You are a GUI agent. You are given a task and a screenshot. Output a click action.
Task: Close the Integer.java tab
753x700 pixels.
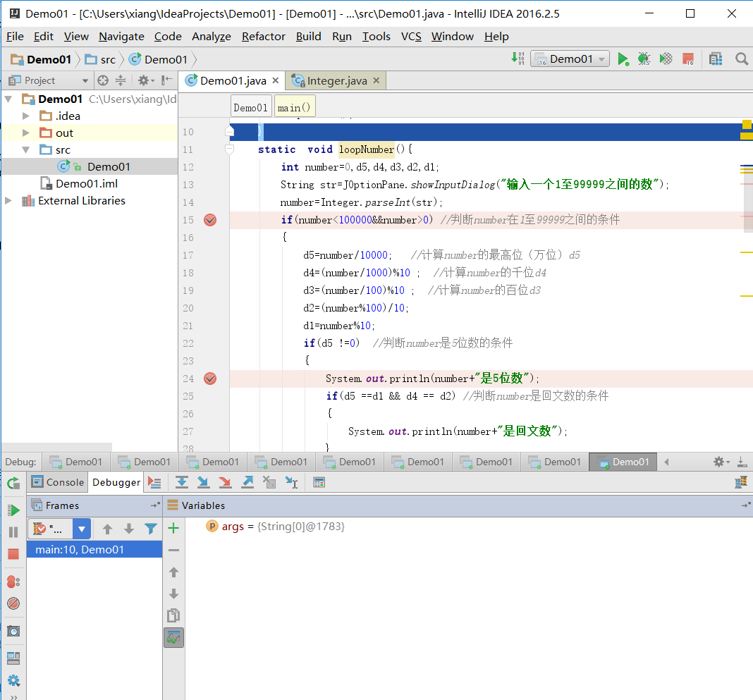pyautogui.click(x=376, y=80)
